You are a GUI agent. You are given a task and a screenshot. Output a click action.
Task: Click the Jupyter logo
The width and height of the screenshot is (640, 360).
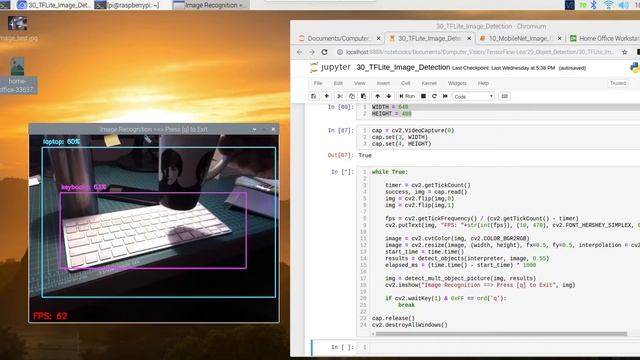[330, 67]
